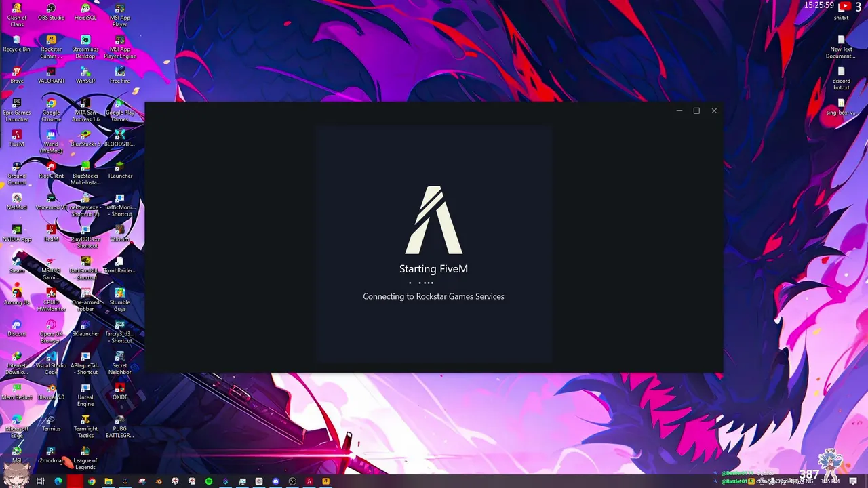Select the Epic Games Launcher icon
868x488 pixels.
[17, 109]
